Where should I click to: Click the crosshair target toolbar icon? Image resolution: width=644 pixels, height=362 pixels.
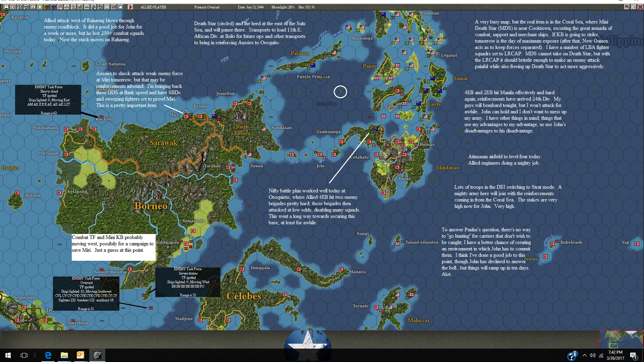click(x=100, y=7)
